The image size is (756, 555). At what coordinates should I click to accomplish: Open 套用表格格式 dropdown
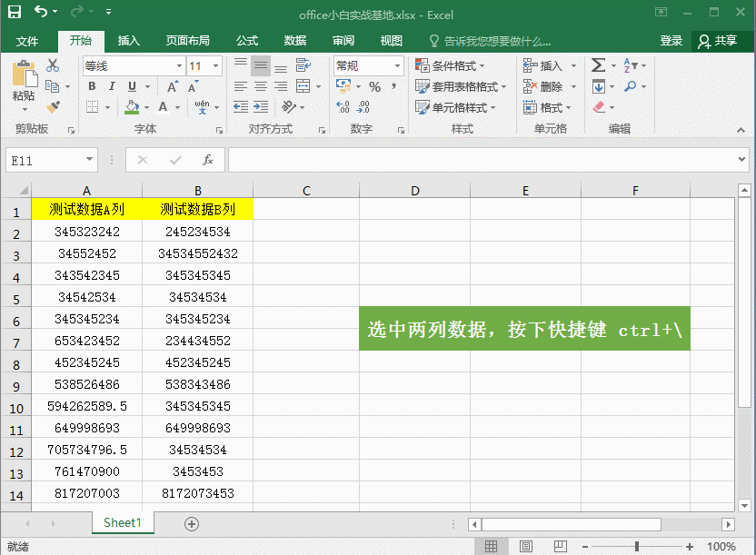point(461,86)
